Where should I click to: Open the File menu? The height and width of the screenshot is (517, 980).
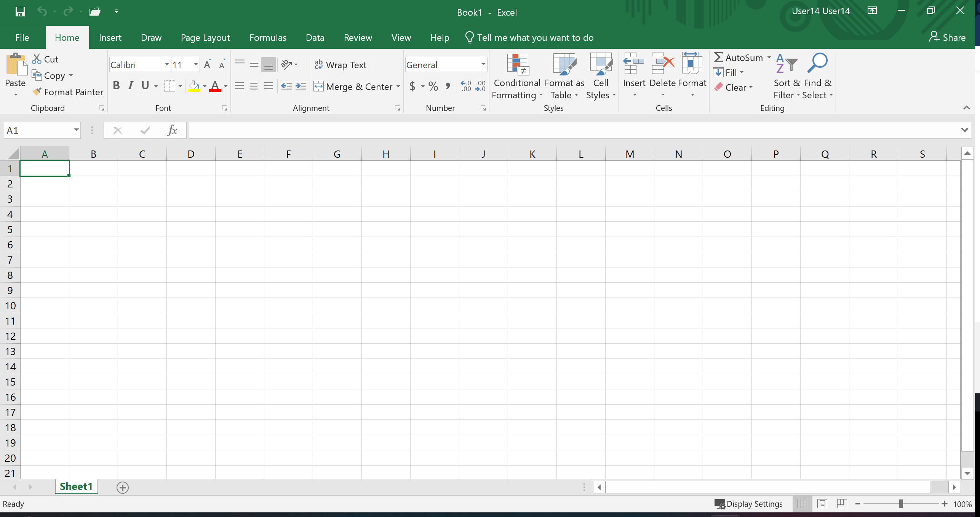point(22,37)
